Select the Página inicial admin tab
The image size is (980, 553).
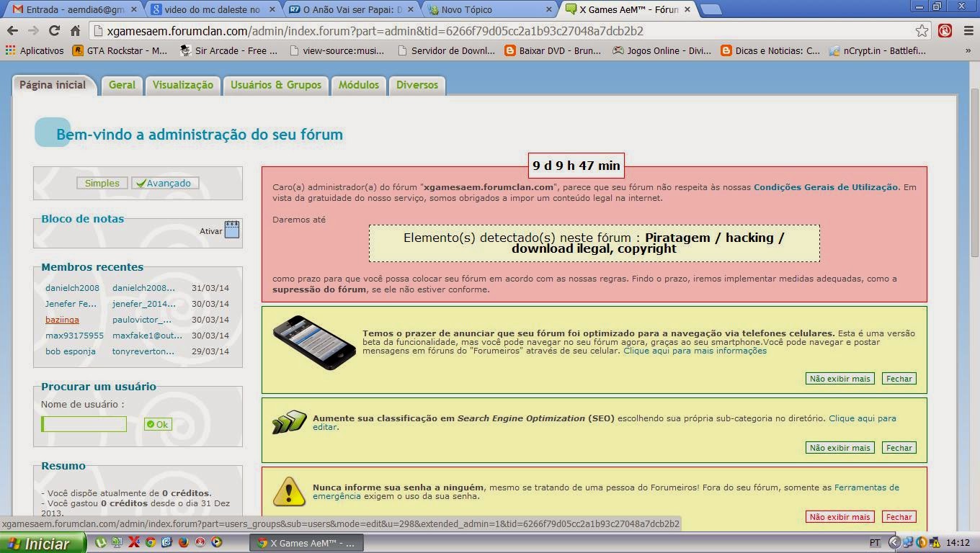tap(53, 85)
